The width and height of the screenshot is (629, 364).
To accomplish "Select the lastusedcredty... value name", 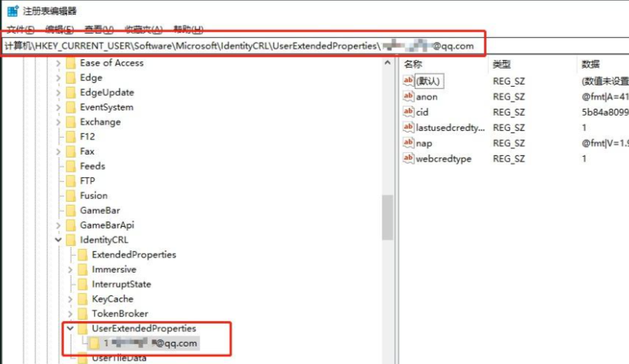I will click(x=450, y=128).
